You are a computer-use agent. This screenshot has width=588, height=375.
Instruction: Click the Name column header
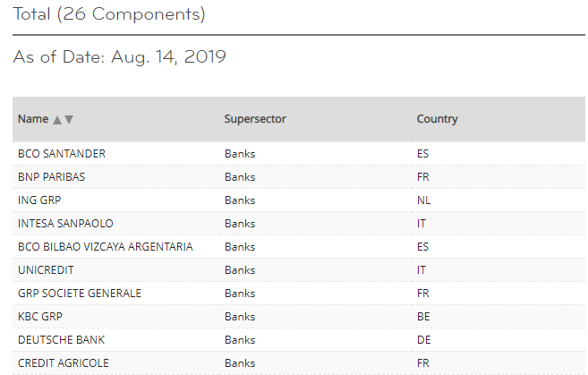33,119
